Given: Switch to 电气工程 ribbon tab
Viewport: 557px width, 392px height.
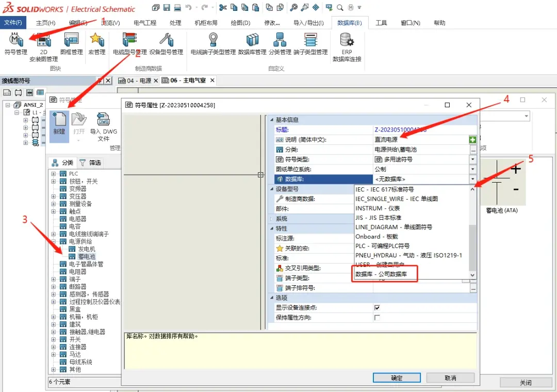Looking at the screenshot, I should (145, 23).
